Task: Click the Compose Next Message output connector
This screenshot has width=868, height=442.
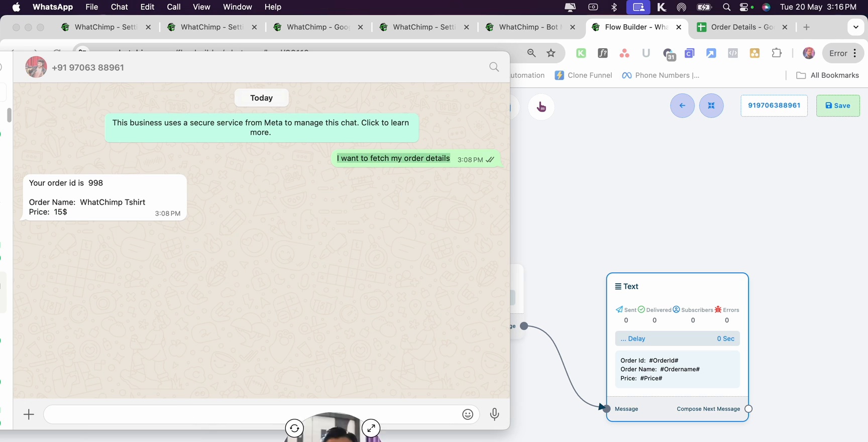Action: point(748,409)
